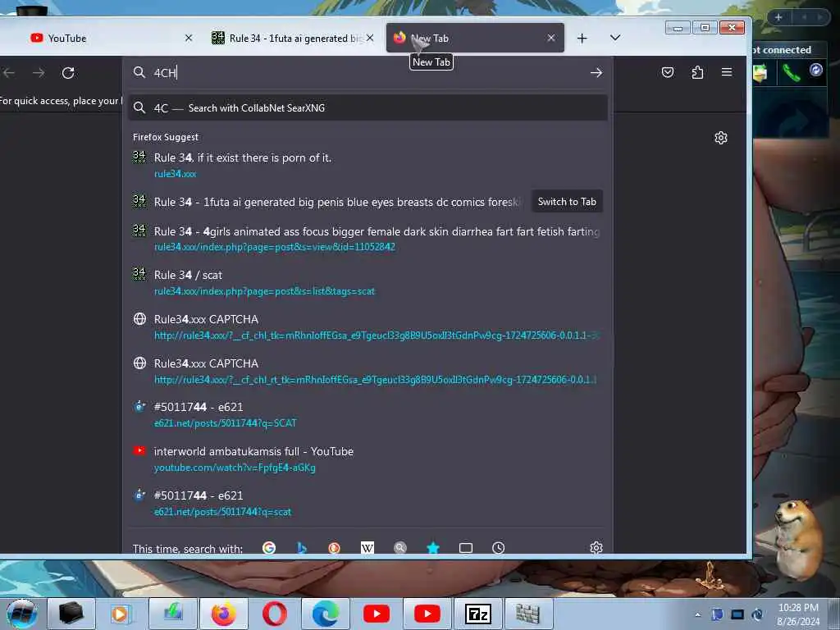
Task: Click plus button in background right window
Action: [778, 17]
